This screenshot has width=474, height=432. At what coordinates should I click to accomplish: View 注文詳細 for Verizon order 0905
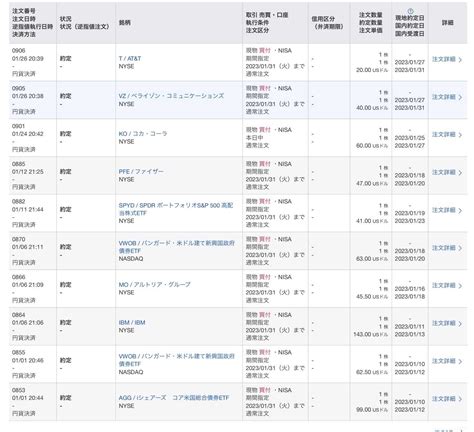pyautogui.click(x=447, y=97)
